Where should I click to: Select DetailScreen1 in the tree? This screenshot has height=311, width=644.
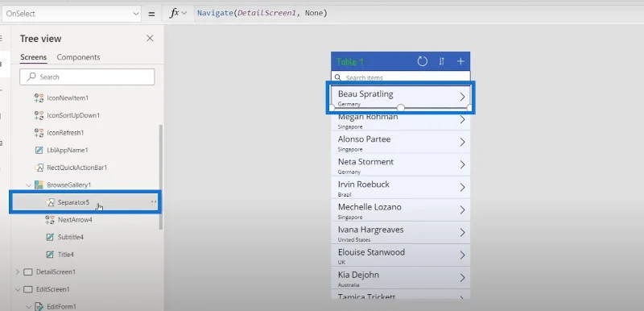click(56, 272)
